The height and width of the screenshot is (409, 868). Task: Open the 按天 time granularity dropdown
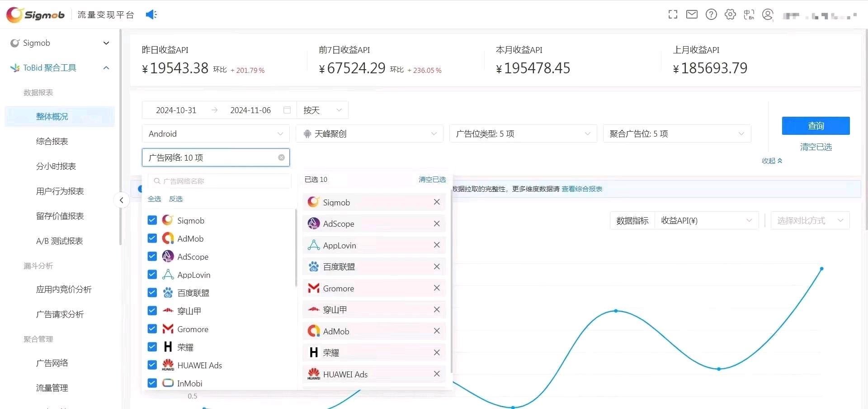(x=322, y=110)
